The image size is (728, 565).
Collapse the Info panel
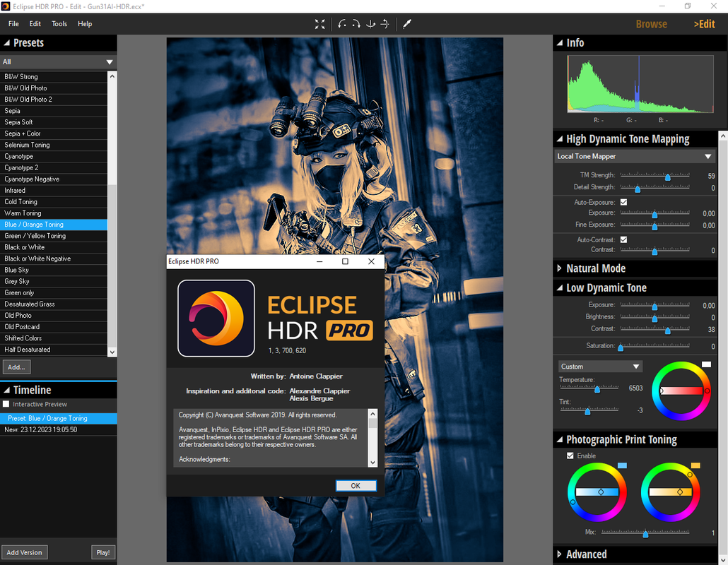tap(560, 42)
